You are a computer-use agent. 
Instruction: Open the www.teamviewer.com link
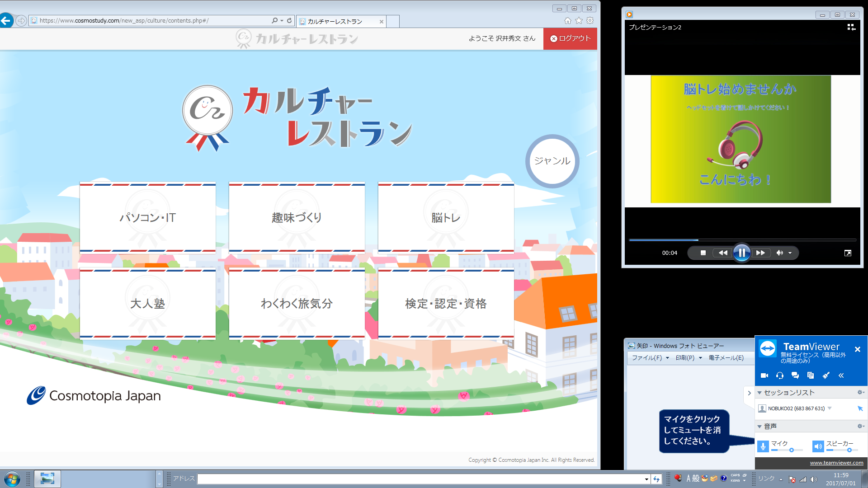(836, 463)
